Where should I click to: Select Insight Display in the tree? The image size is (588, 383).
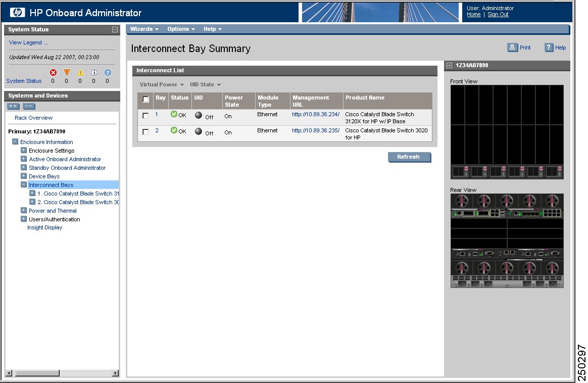pos(45,228)
